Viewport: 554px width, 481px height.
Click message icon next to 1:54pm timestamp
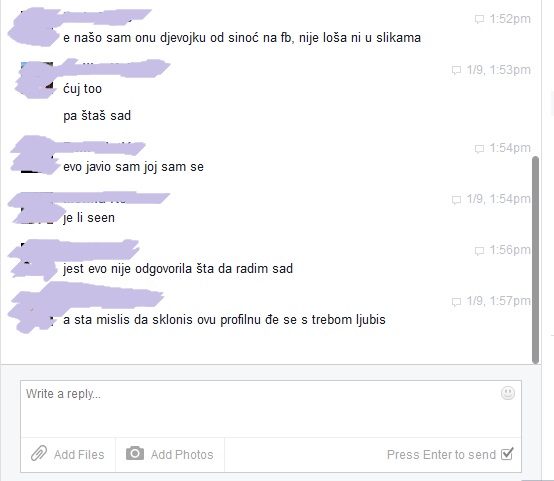(479, 149)
